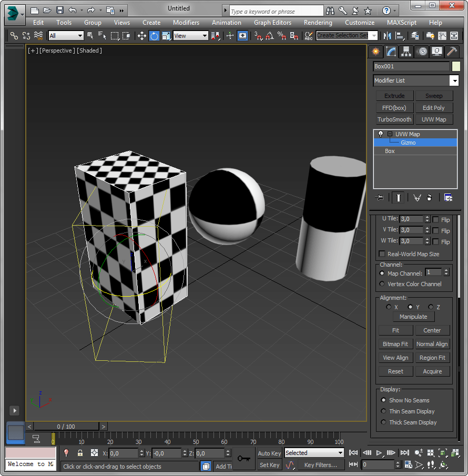The image size is (468, 476).
Task: Click the Configure Modifier Sets icon
Action: tap(448, 197)
